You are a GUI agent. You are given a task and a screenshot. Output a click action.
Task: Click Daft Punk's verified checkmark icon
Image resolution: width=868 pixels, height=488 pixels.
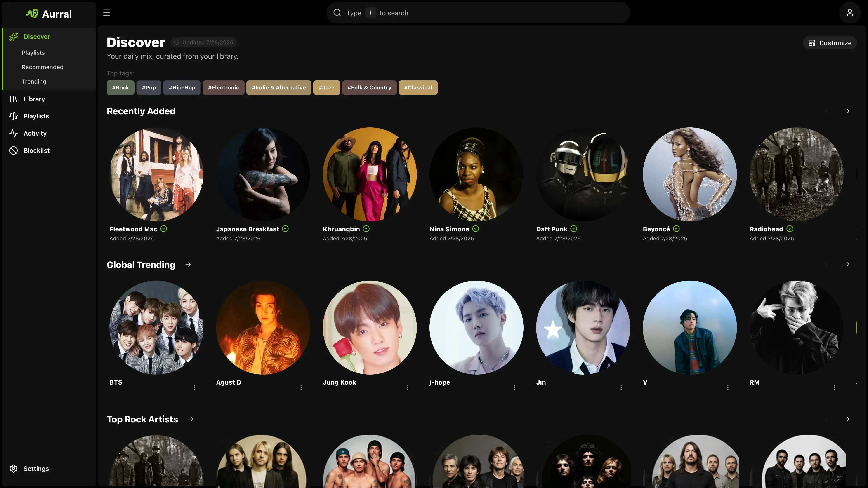(574, 229)
